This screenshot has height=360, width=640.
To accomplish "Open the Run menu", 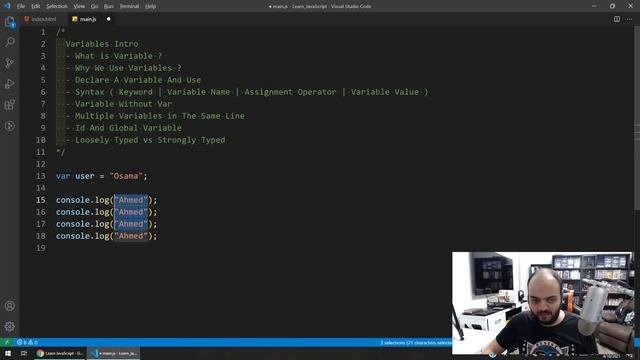I will (x=109, y=6).
